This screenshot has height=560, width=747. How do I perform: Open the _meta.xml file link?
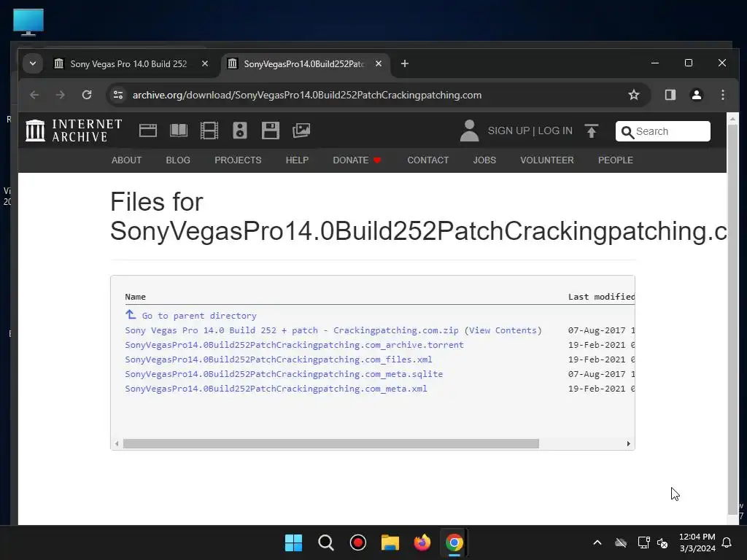pos(276,389)
